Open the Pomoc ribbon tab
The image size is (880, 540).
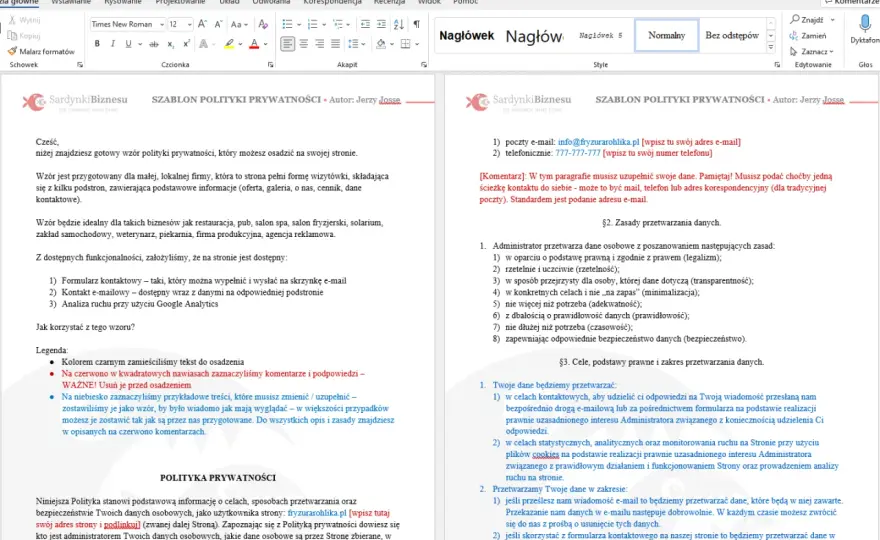(x=465, y=2)
